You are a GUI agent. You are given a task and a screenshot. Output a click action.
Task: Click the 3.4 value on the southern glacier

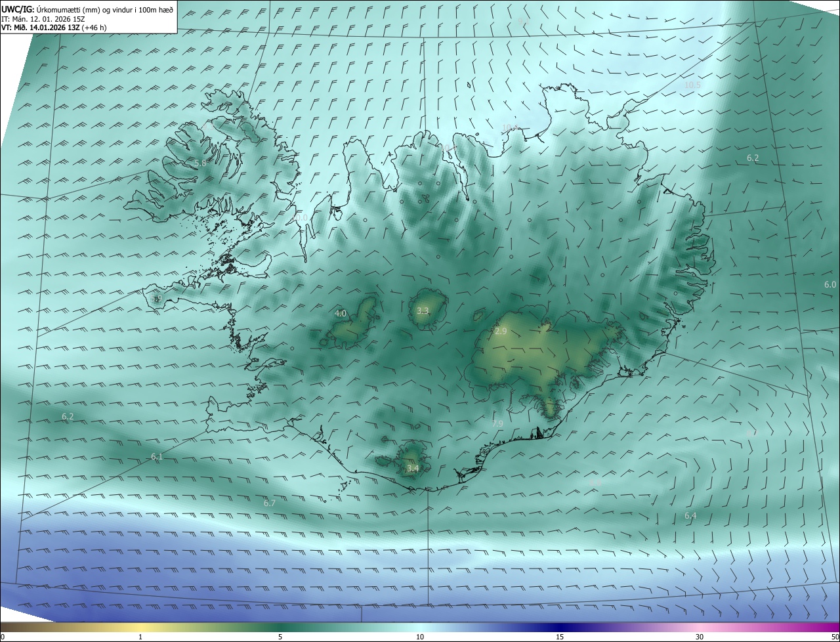413,468
